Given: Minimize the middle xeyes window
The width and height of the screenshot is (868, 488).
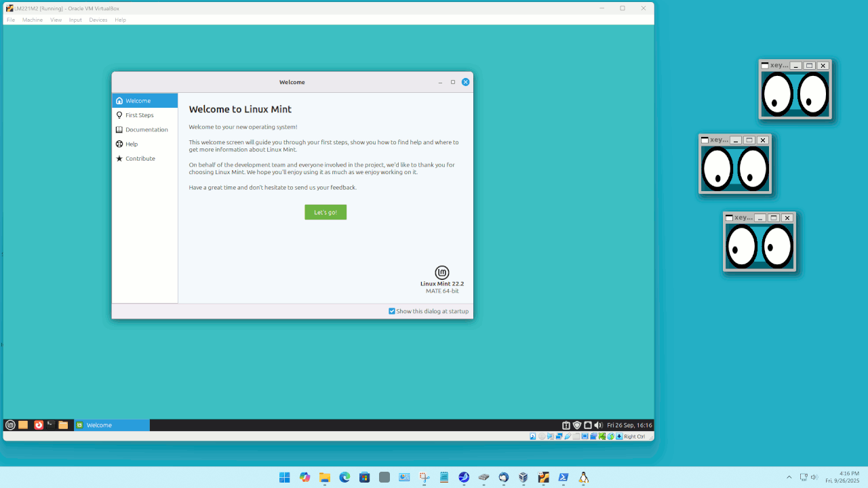Looking at the screenshot, I should coord(736,140).
